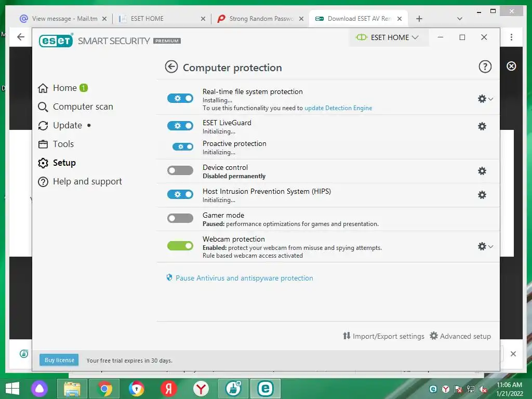Open Device control gear settings
The height and width of the screenshot is (399, 532).
(482, 170)
